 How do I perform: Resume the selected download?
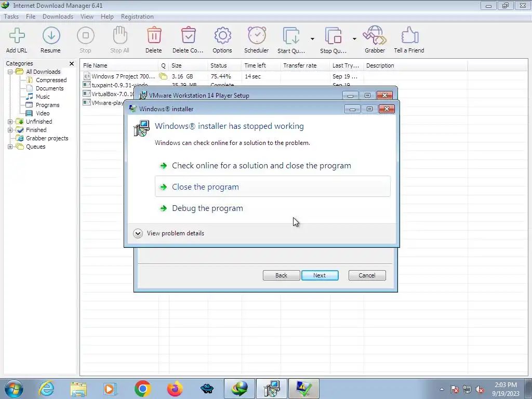pos(51,40)
